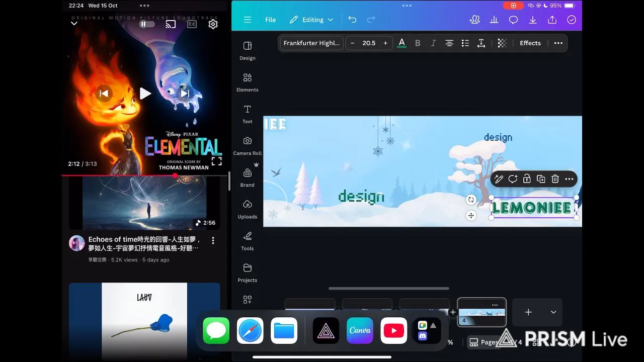This screenshot has height=362, width=644.
Task: Open the Brand side panel
Action: click(x=248, y=177)
